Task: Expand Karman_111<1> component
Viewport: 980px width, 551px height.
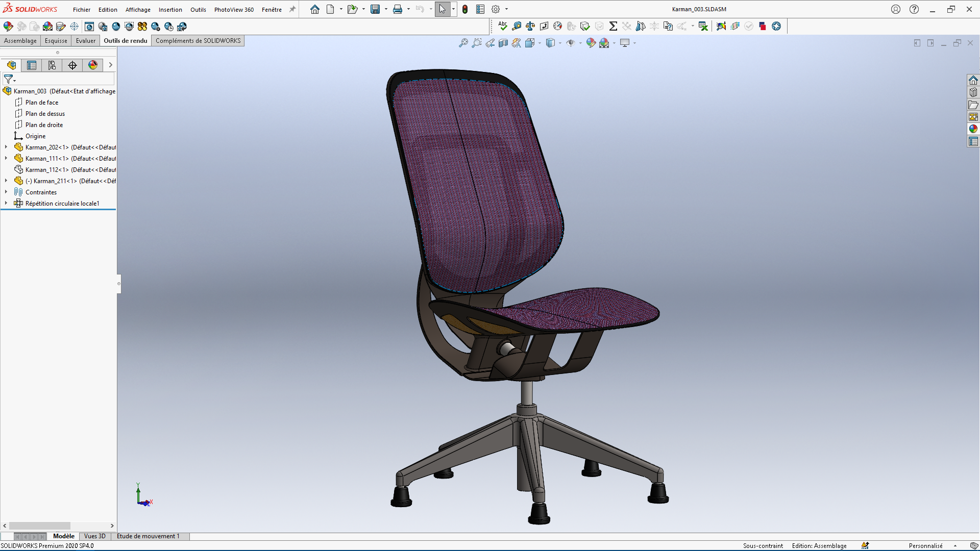Action: [6, 158]
